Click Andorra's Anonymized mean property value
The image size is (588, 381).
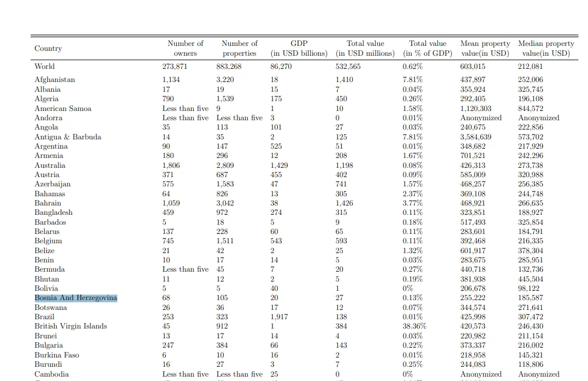coord(480,118)
